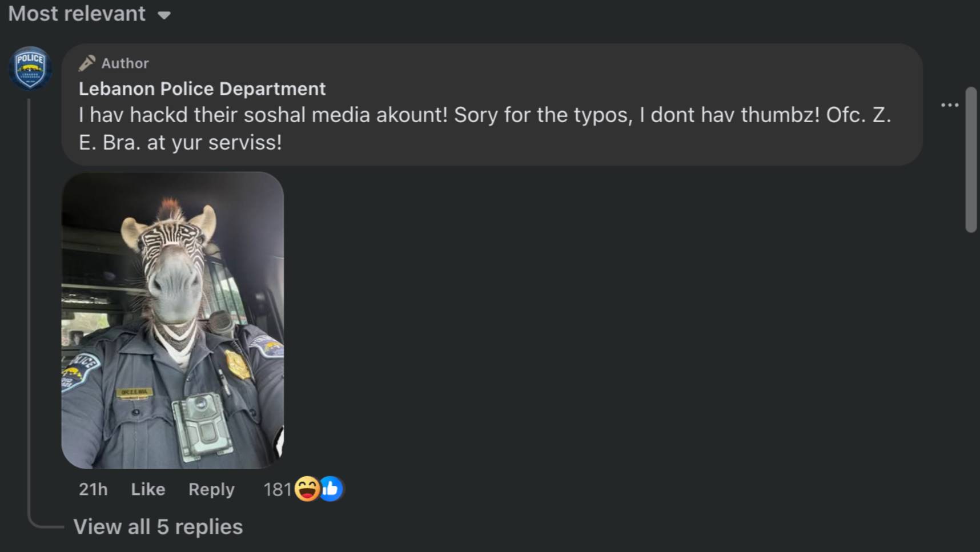This screenshot has width=980, height=552.
Task: Open the zebra officer photo attachment
Action: click(172, 320)
